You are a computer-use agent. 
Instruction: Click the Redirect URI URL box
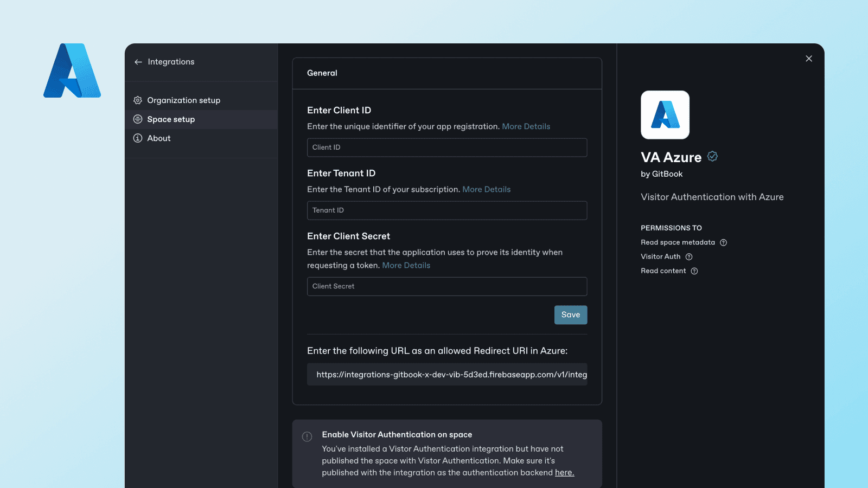coord(447,375)
